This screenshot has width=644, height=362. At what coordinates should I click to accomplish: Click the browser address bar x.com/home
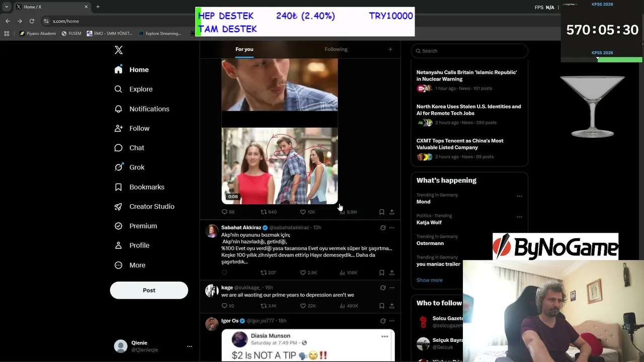point(66,21)
